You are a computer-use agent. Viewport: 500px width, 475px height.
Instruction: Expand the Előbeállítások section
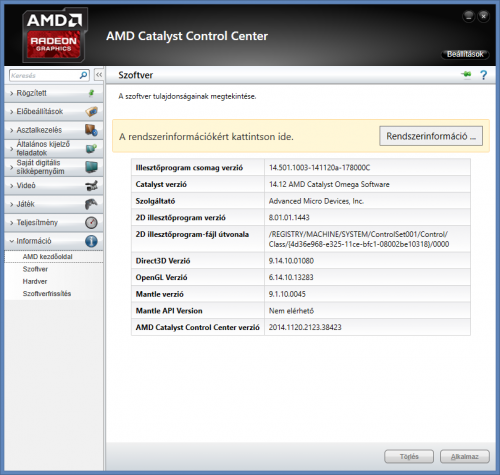pos(53,112)
